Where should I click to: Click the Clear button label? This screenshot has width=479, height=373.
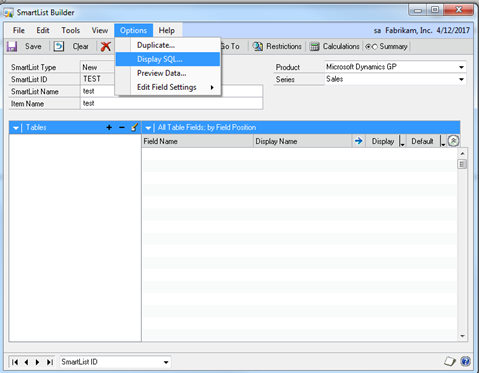coord(81,46)
